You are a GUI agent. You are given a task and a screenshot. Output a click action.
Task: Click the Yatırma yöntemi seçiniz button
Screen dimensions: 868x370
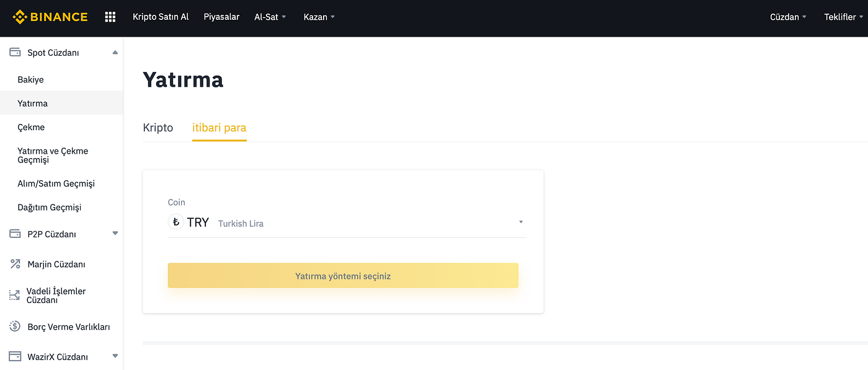[x=343, y=276]
